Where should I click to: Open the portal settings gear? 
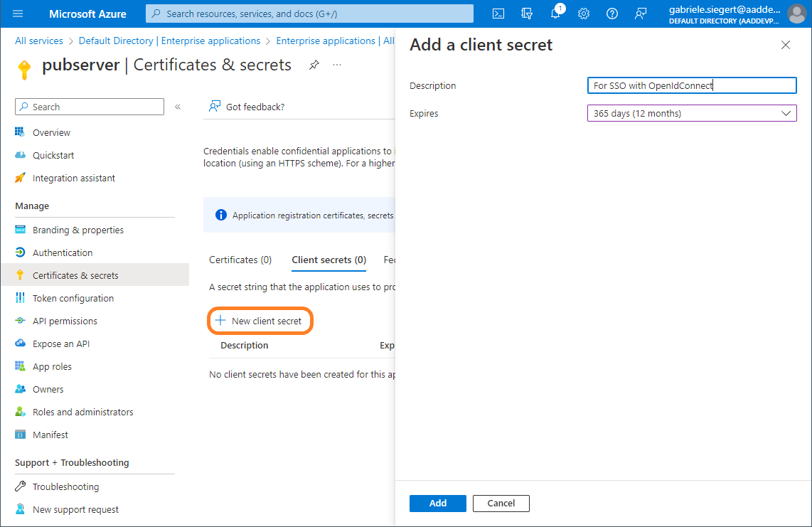coord(584,14)
